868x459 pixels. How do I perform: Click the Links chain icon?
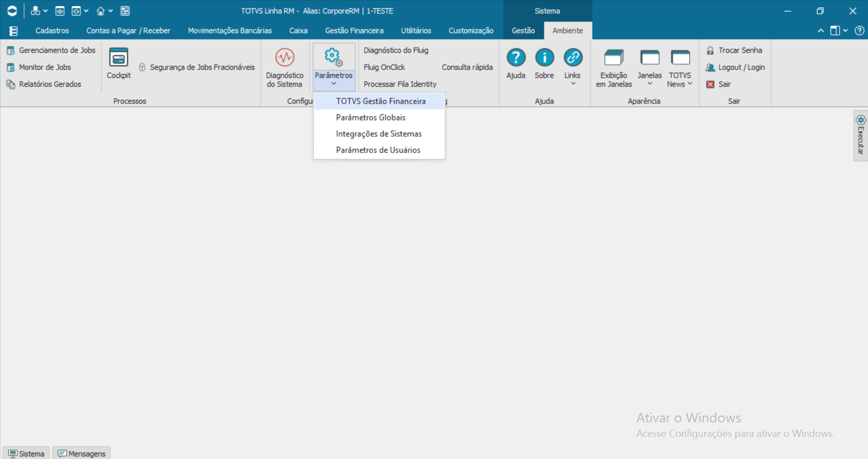click(x=573, y=57)
